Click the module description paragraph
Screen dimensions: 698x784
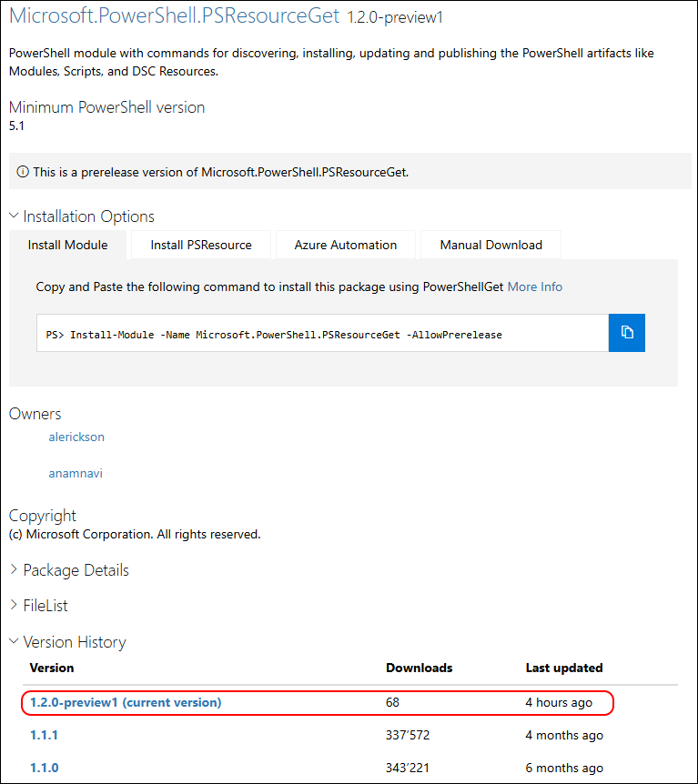tap(331, 62)
